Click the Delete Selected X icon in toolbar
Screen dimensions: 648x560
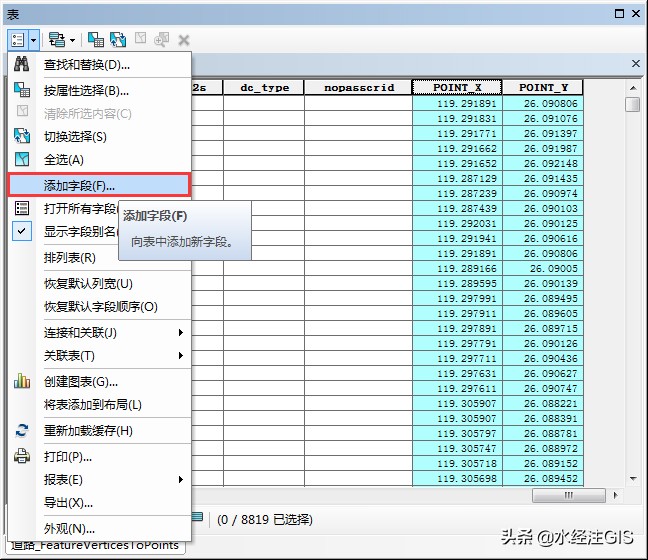pos(183,40)
